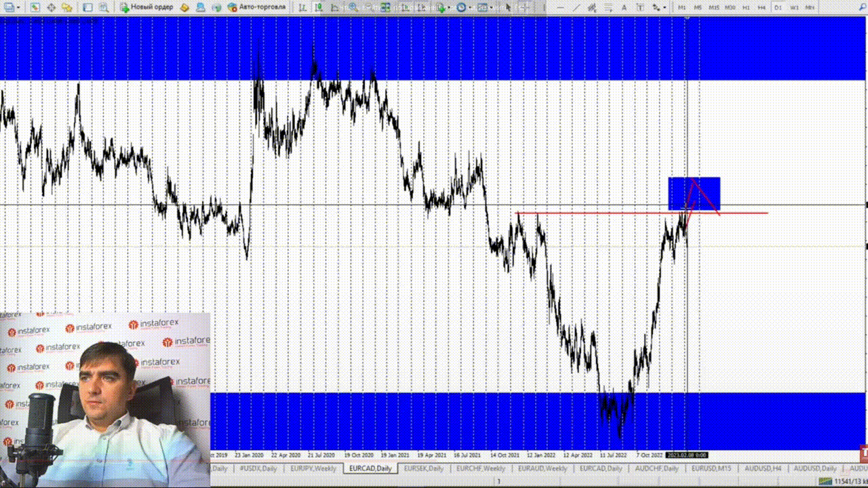Select the crosshair cursor tool

pos(523,7)
